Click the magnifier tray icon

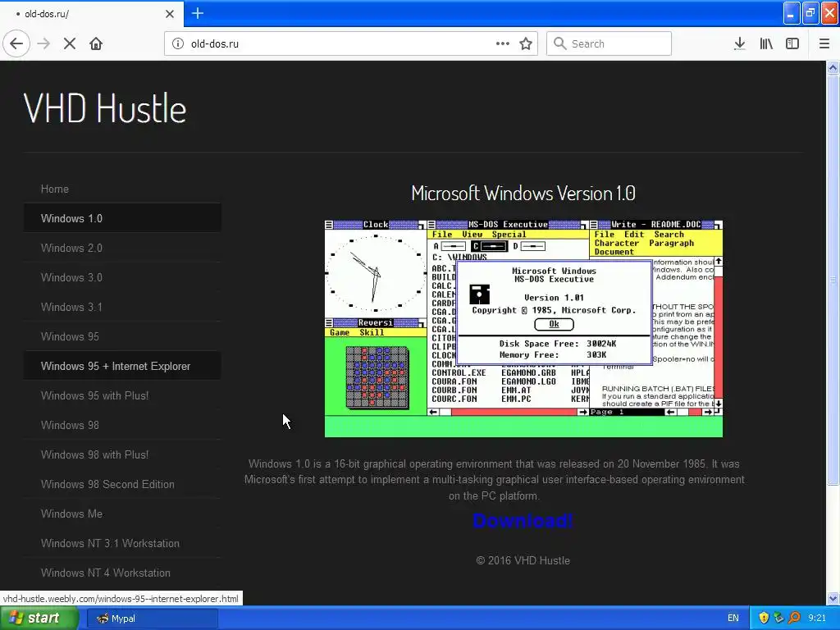pyautogui.click(x=794, y=619)
